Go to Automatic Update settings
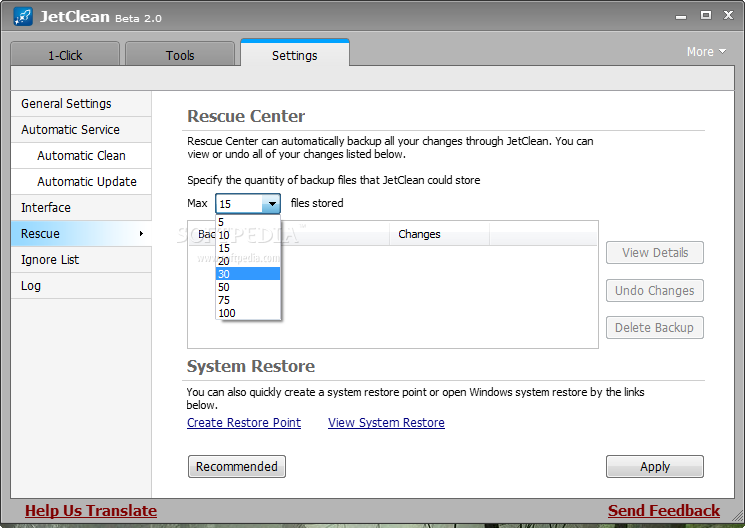The height and width of the screenshot is (528, 745). tap(81, 182)
